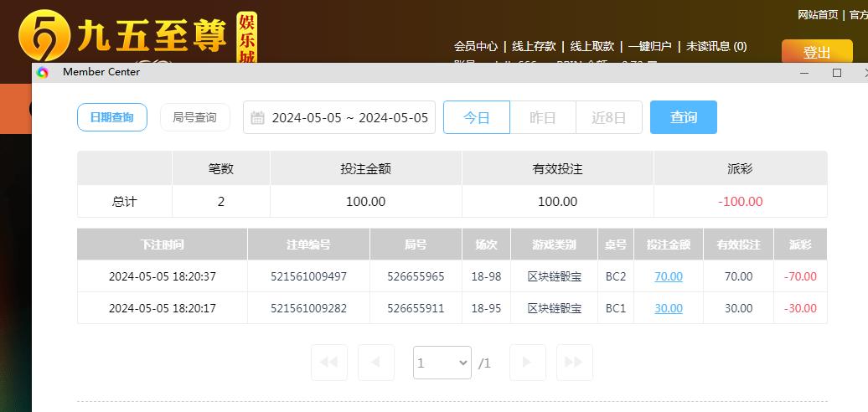This screenshot has width=868, height=412.
Task: Go to first page of results
Action: [x=328, y=363]
